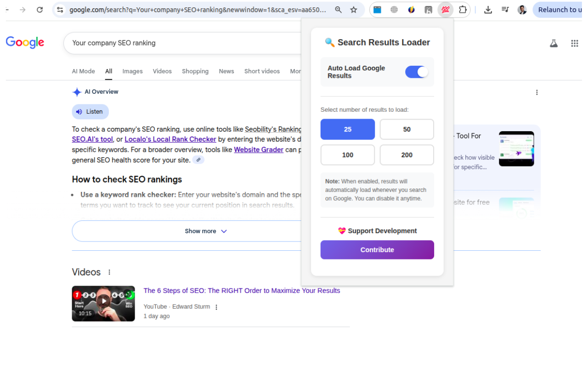Click the Google Labs flask icon

[554, 43]
